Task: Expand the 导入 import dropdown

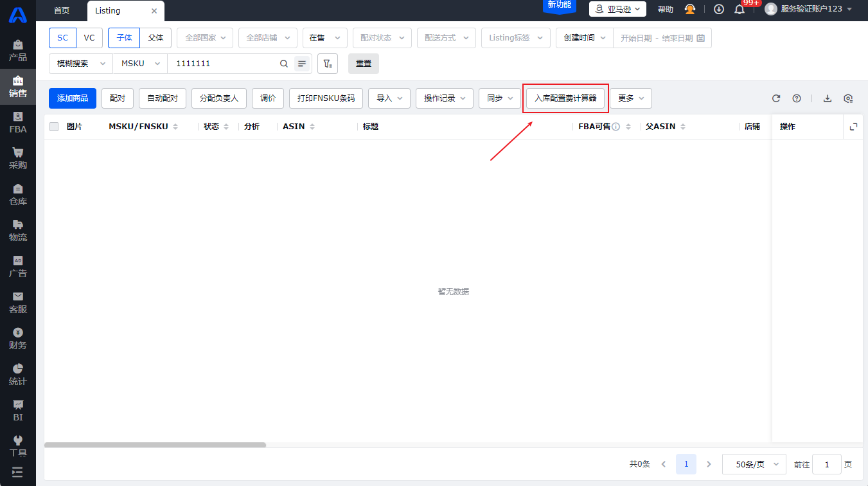Action: coord(389,98)
